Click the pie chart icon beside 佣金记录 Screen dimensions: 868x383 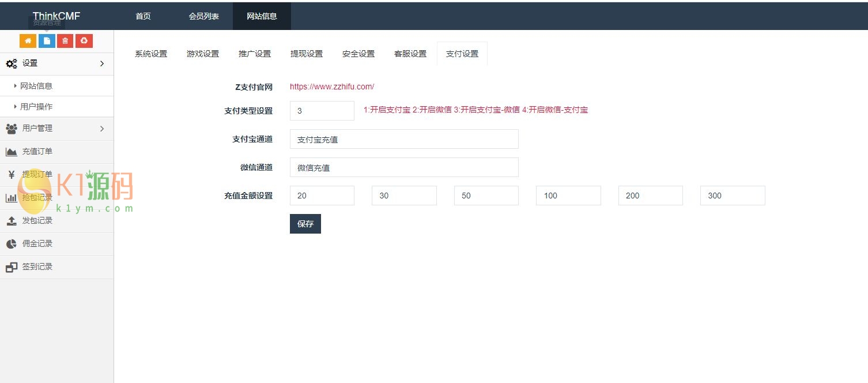pos(12,244)
